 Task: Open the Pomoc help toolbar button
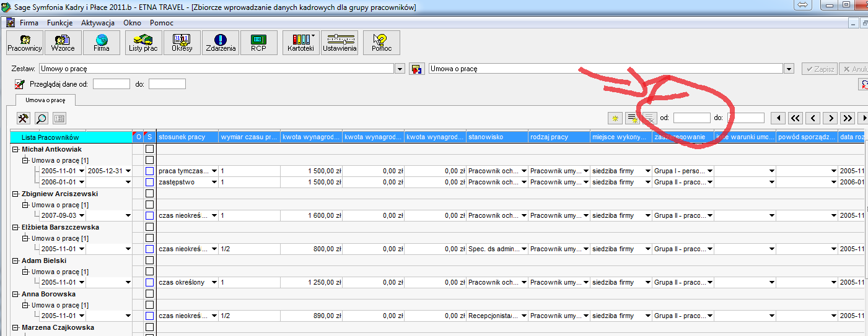[x=382, y=42]
